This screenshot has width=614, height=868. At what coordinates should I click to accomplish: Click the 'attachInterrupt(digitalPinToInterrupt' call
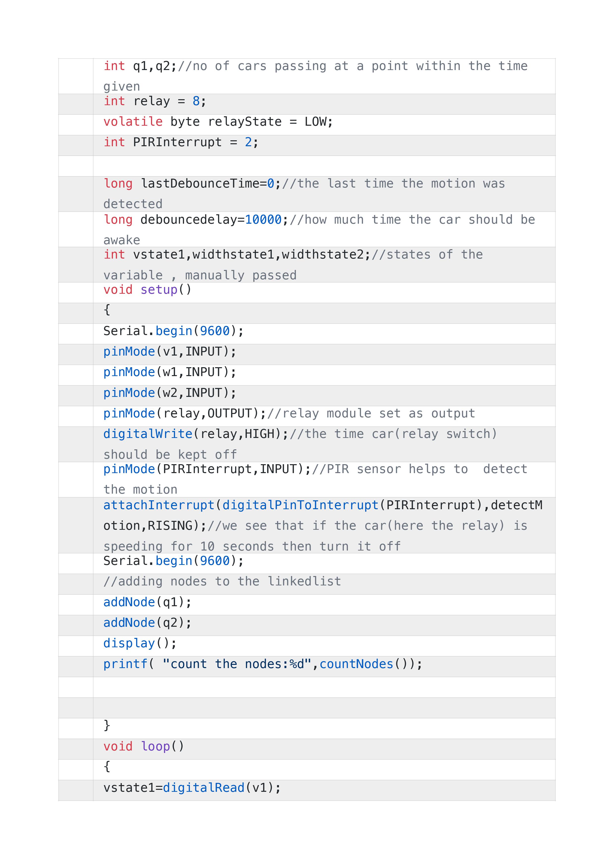point(241,506)
